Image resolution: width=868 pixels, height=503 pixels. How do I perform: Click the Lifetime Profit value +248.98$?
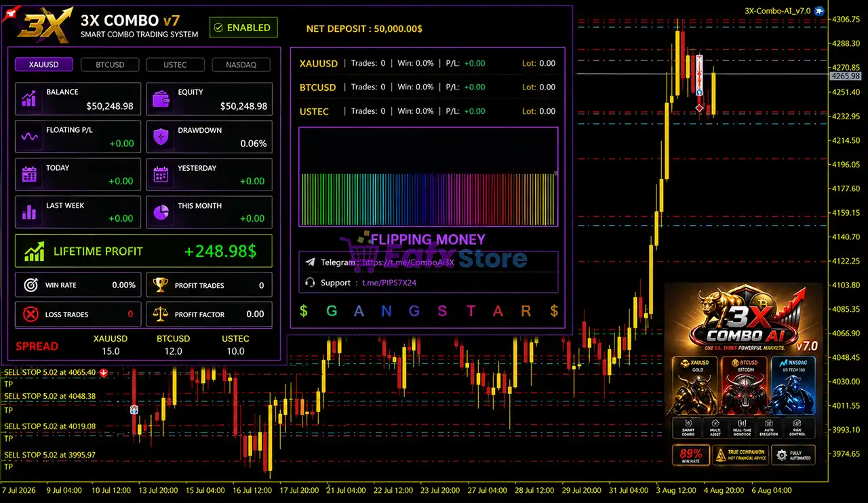tap(220, 251)
